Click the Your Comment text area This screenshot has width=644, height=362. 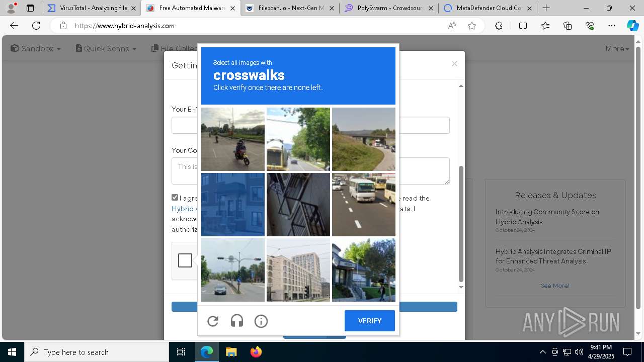coord(310,171)
